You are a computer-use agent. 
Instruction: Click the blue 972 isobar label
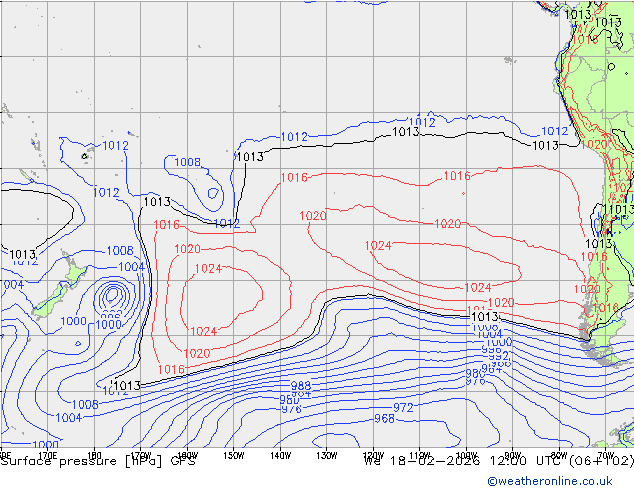pyautogui.click(x=403, y=407)
